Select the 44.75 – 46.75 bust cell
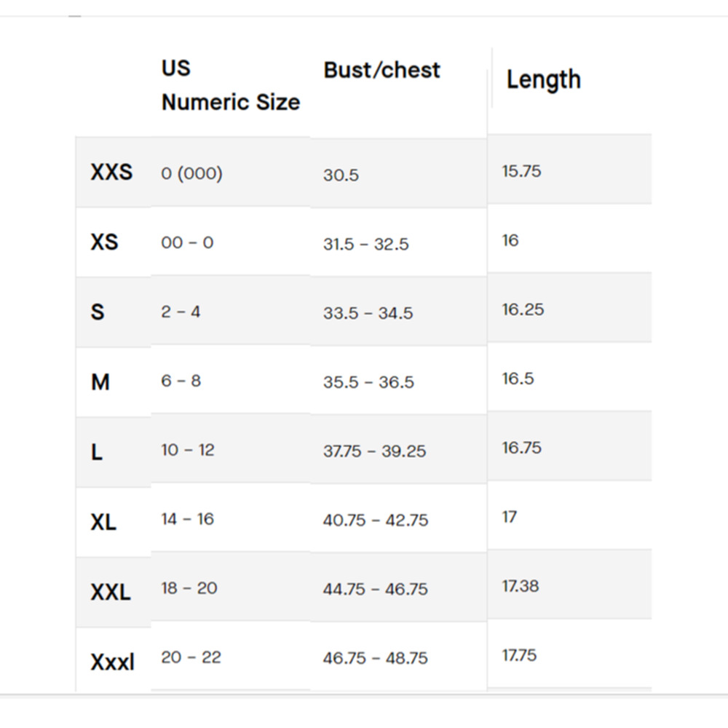Viewport: 728px width, 728px height. (375, 589)
